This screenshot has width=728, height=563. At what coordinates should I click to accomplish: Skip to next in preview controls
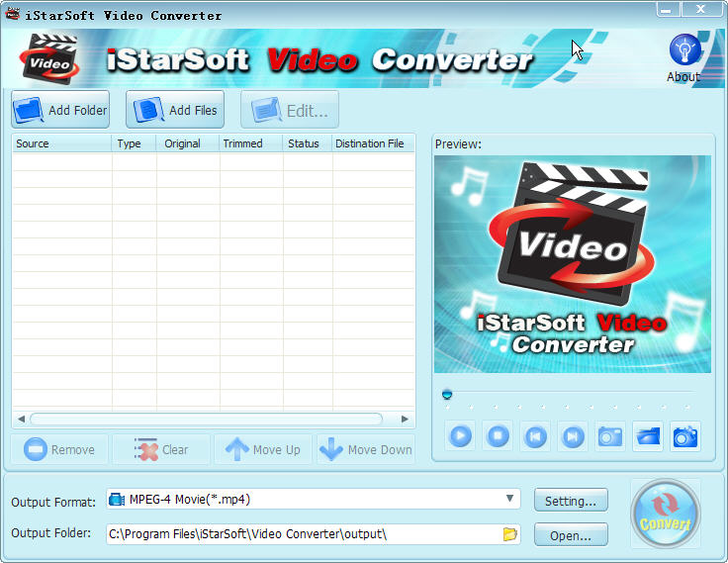click(x=573, y=436)
